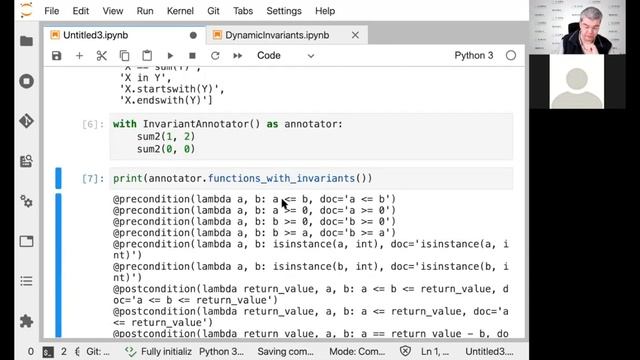This screenshot has width=640, height=360.
Task: Run the selected cell with play icon
Action: point(170,56)
